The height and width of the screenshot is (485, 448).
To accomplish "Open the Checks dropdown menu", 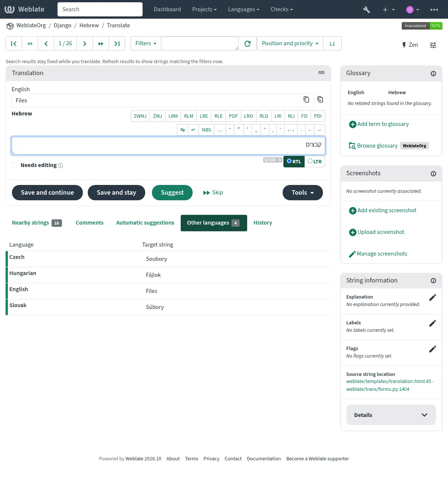I will click(x=281, y=9).
